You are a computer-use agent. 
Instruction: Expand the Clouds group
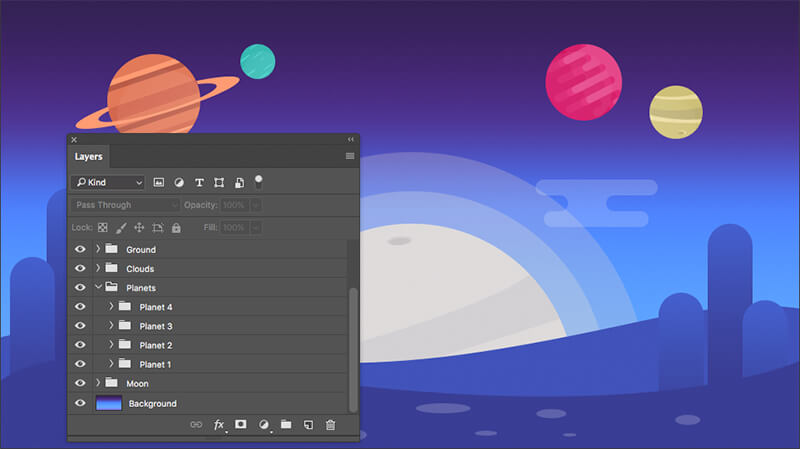pos(98,268)
